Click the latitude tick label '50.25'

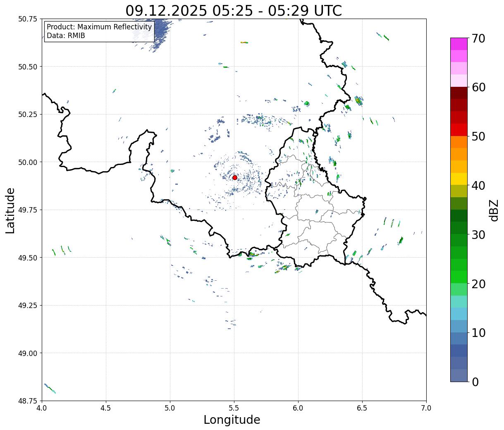coord(27,115)
